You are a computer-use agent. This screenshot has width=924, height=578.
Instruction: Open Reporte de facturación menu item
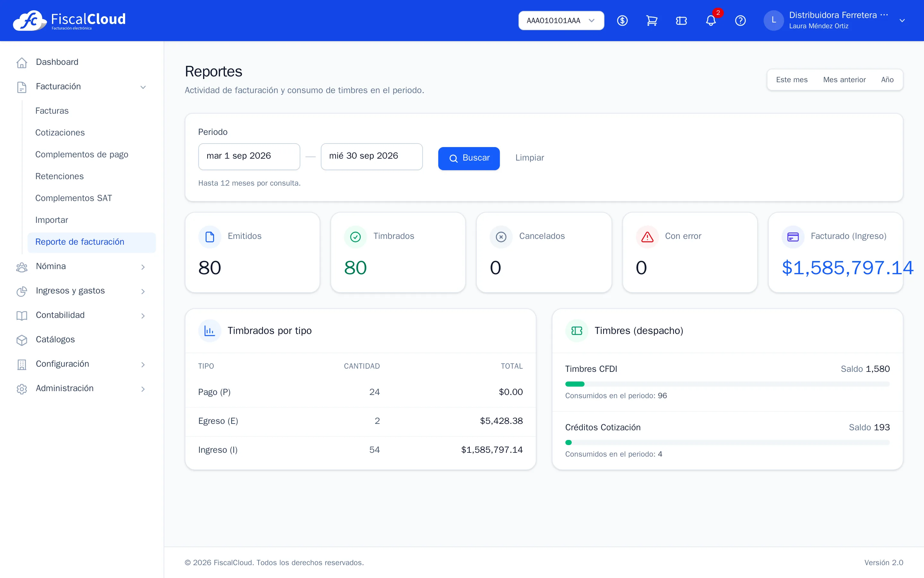point(92,242)
